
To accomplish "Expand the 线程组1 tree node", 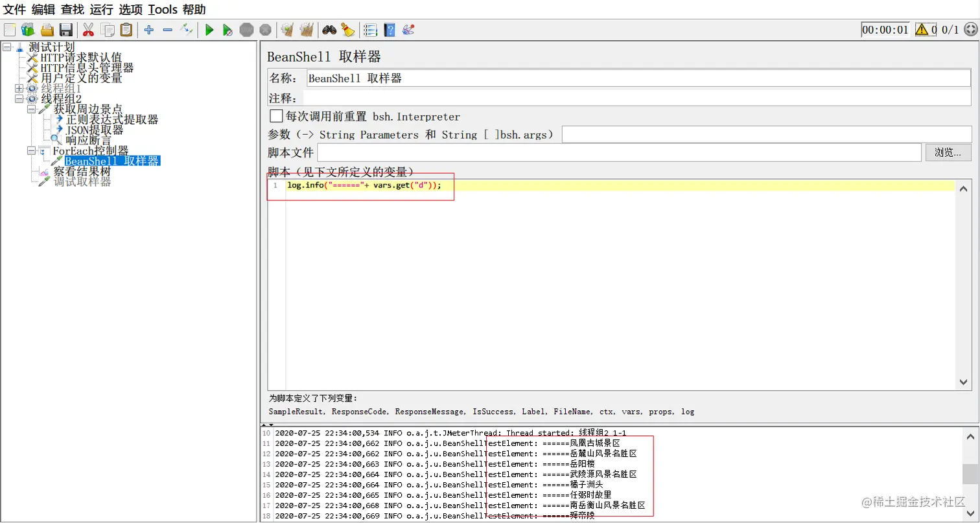I will [19, 87].
